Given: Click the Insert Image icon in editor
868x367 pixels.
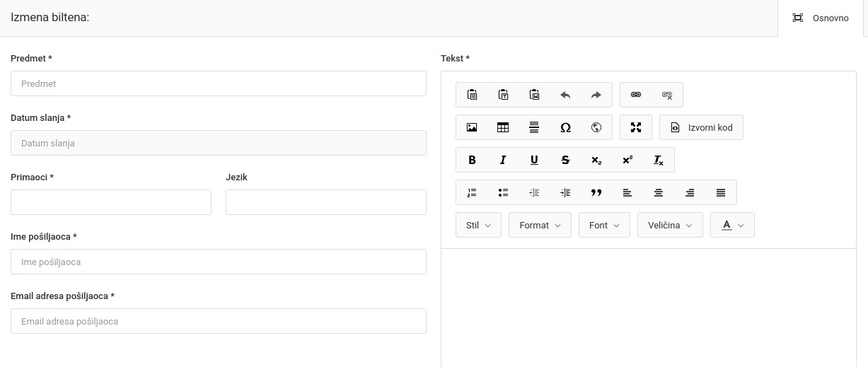Looking at the screenshot, I should [472, 127].
